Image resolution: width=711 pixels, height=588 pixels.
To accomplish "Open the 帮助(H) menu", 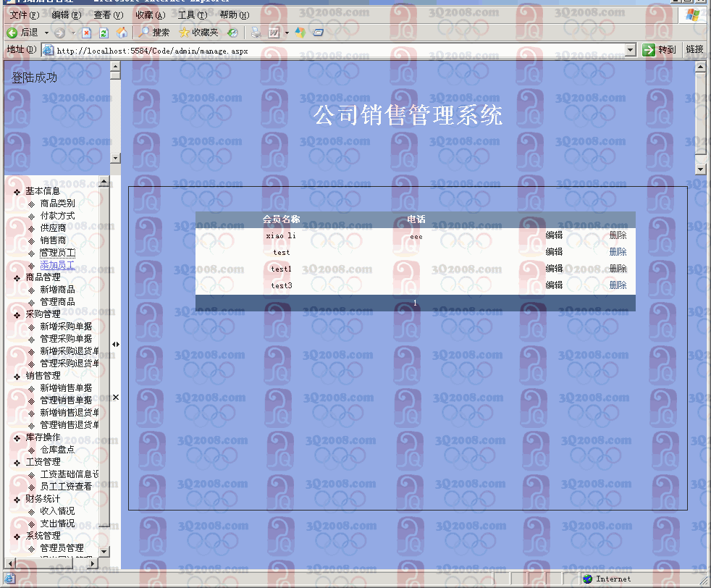I will tap(235, 15).
